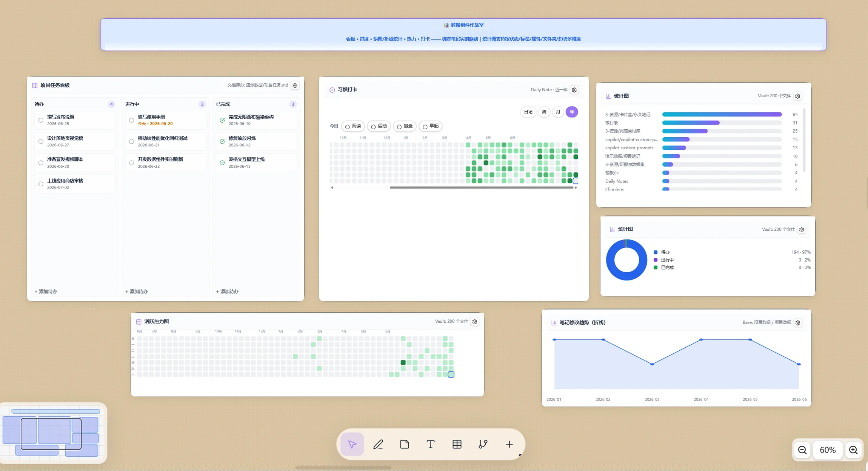
Task: Zoom out the canvas
Action: [802, 450]
